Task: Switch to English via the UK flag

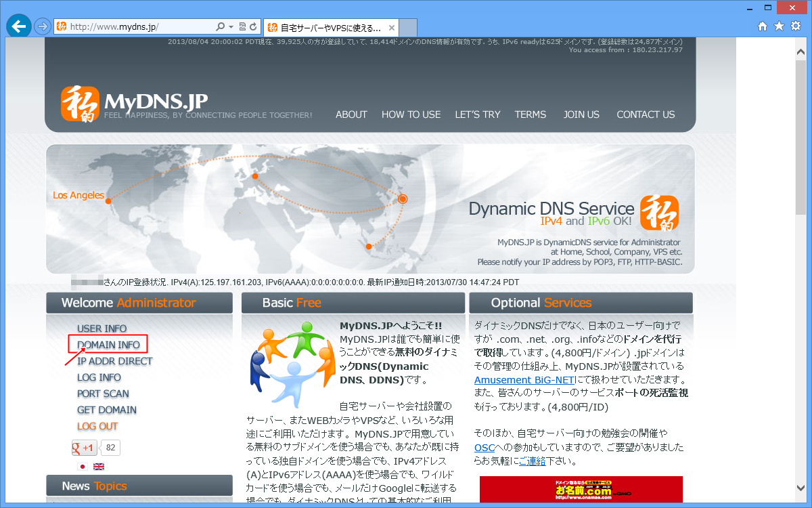Action: [x=98, y=467]
